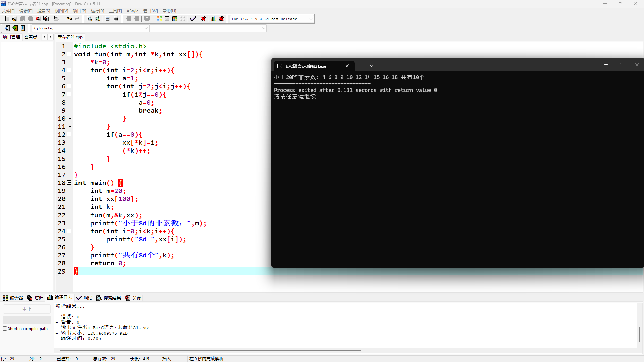Open the (globals) scope dropdown

point(146,28)
